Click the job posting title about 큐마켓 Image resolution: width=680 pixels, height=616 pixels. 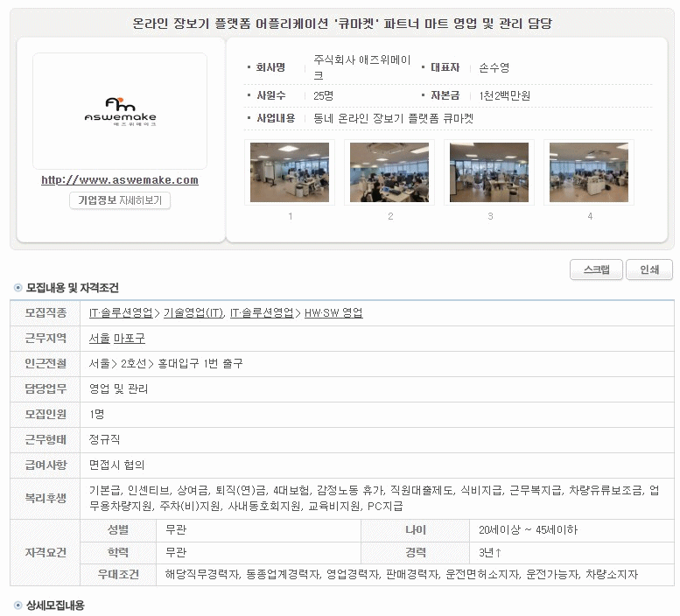click(x=341, y=23)
